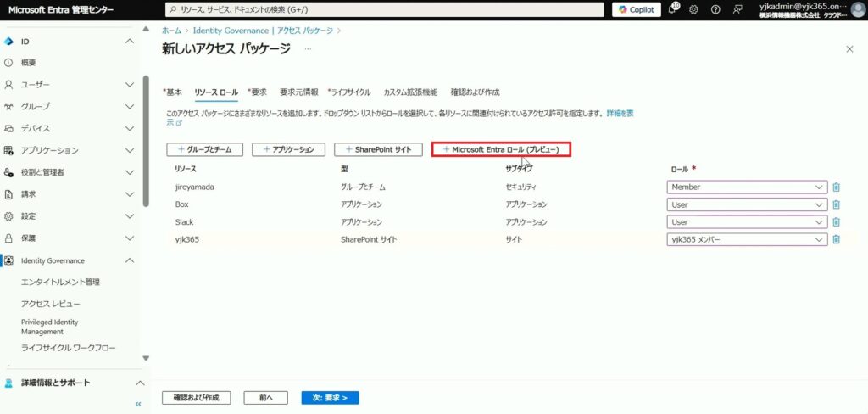Open role dropdown for jiroyamada showing Member
The image size is (868, 414).
point(748,187)
